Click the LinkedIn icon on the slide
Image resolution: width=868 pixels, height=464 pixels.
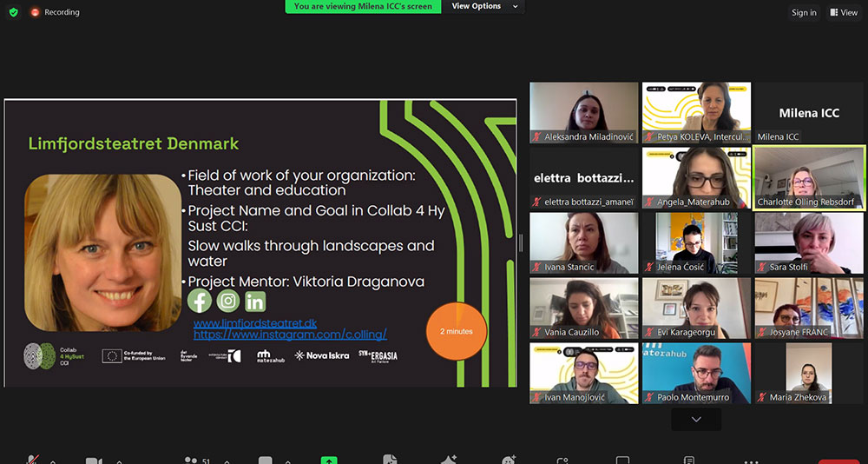(x=255, y=301)
